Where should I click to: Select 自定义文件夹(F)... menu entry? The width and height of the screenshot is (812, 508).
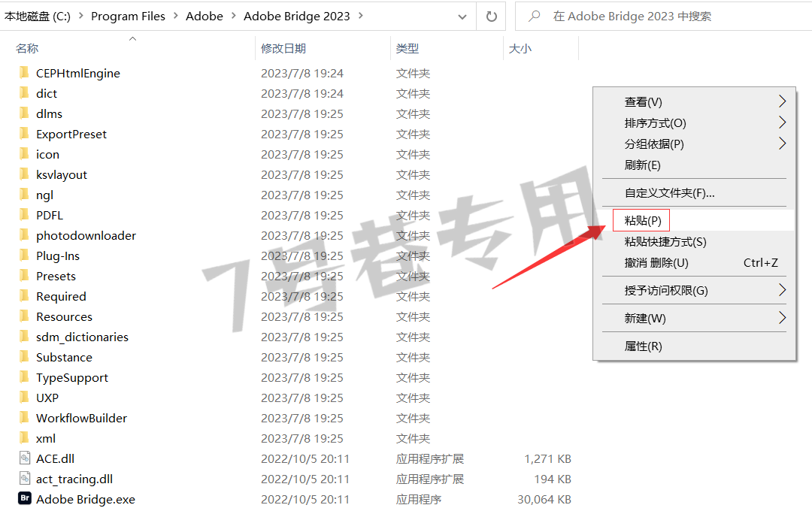click(x=694, y=192)
